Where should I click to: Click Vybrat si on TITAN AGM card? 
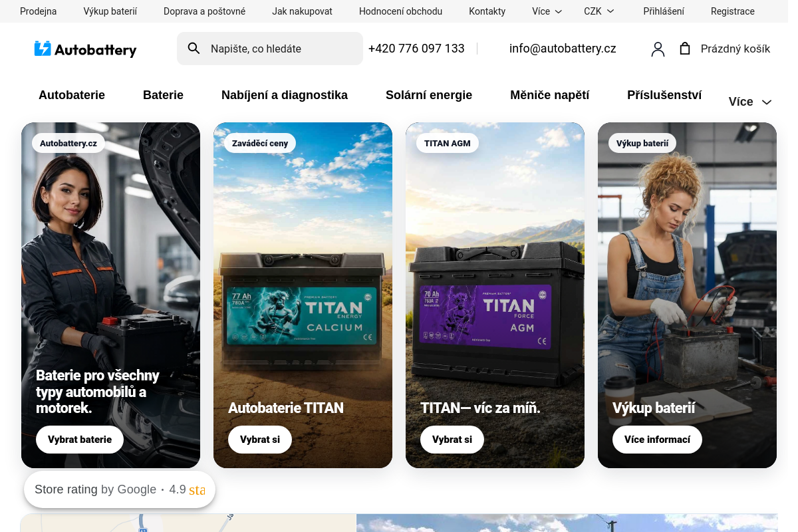pos(452,440)
